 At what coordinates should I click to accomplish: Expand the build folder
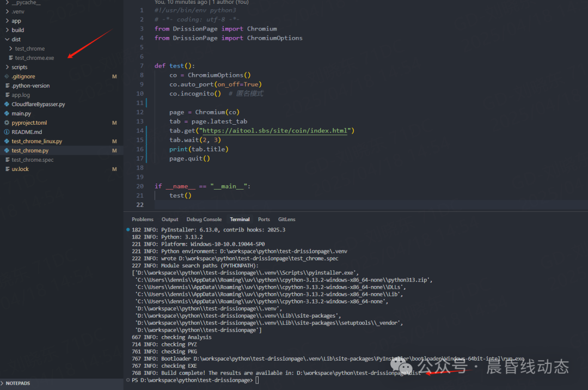(x=17, y=30)
